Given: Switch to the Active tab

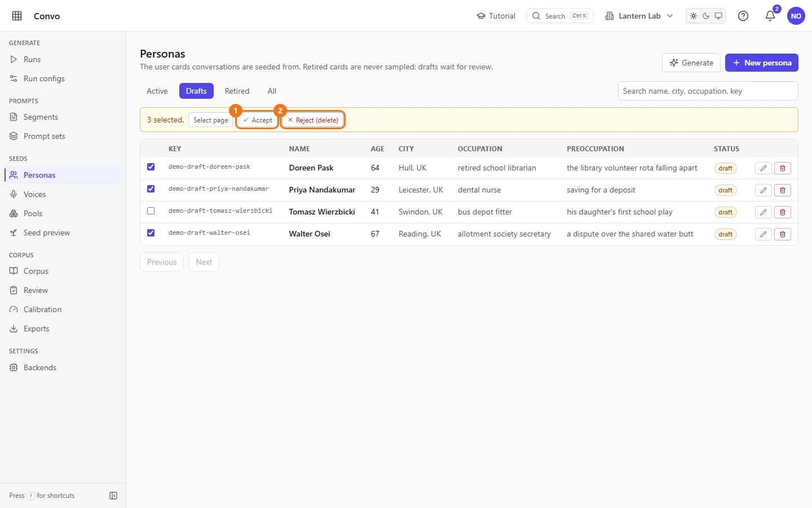Looking at the screenshot, I should coord(157,91).
